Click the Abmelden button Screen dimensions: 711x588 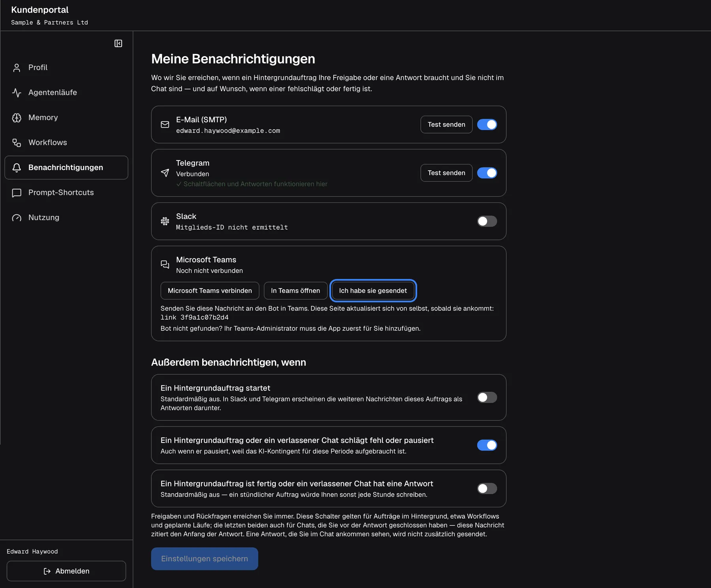coord(66,571)
